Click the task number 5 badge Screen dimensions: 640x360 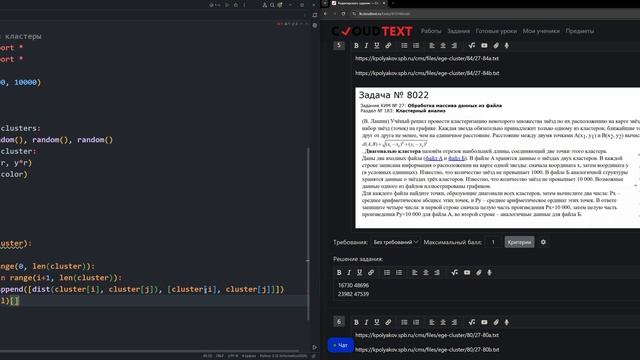(x=339, y=45)
